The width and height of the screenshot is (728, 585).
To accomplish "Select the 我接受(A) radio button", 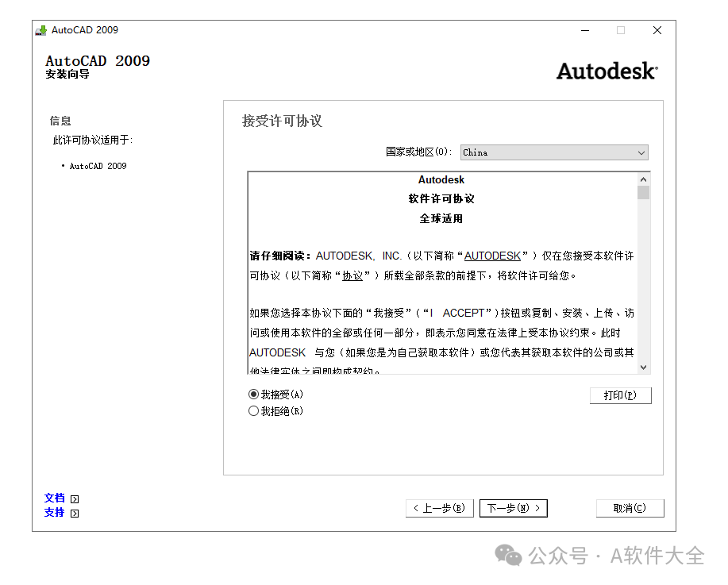I will click(x=254, y=394).
